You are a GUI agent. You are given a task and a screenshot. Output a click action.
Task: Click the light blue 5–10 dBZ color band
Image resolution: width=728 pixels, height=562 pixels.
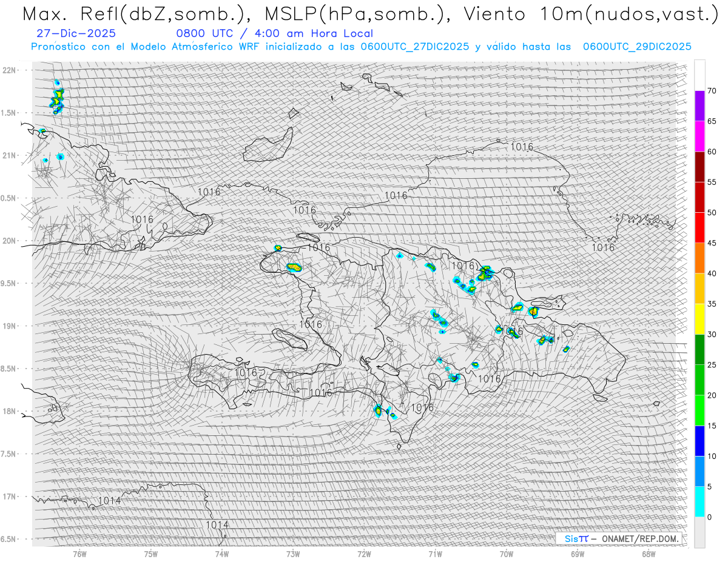(699, 472)
